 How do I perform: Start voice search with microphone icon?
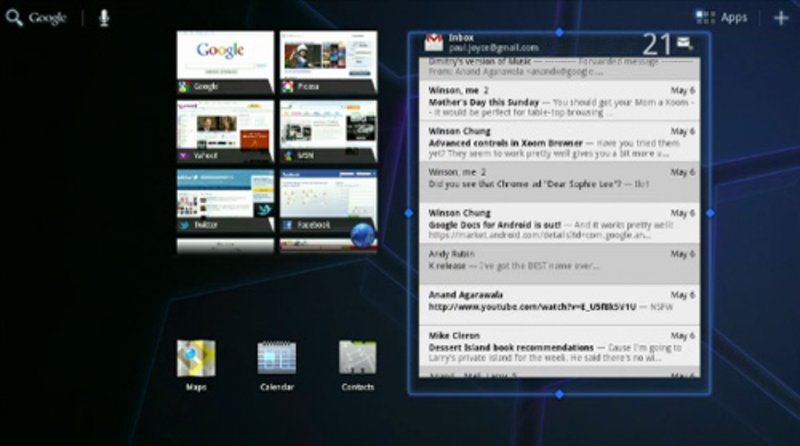click(x=104, y=18)
